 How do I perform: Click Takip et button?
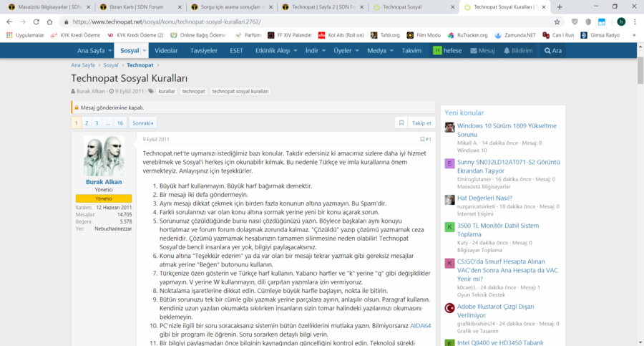tap(421, 123)
